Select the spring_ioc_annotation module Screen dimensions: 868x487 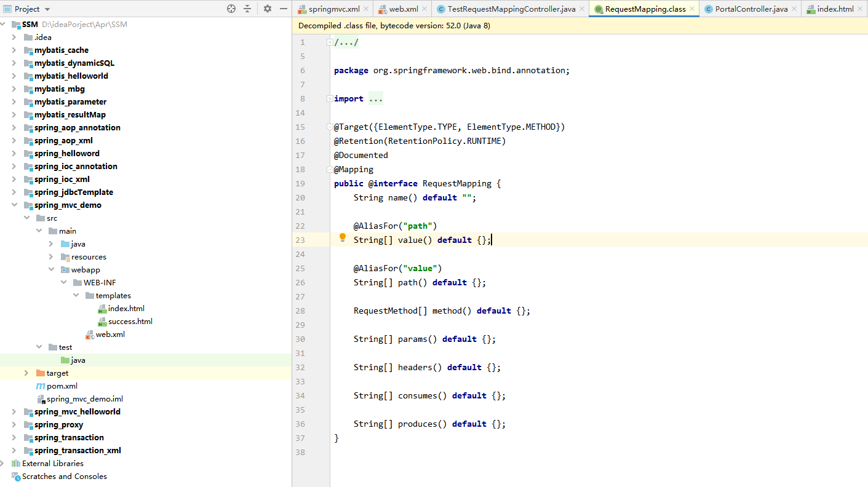pyautogui.click(x=76, y=167)
